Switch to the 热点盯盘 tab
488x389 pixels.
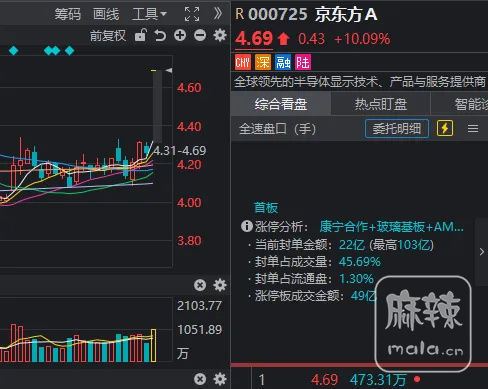(381, 104)
